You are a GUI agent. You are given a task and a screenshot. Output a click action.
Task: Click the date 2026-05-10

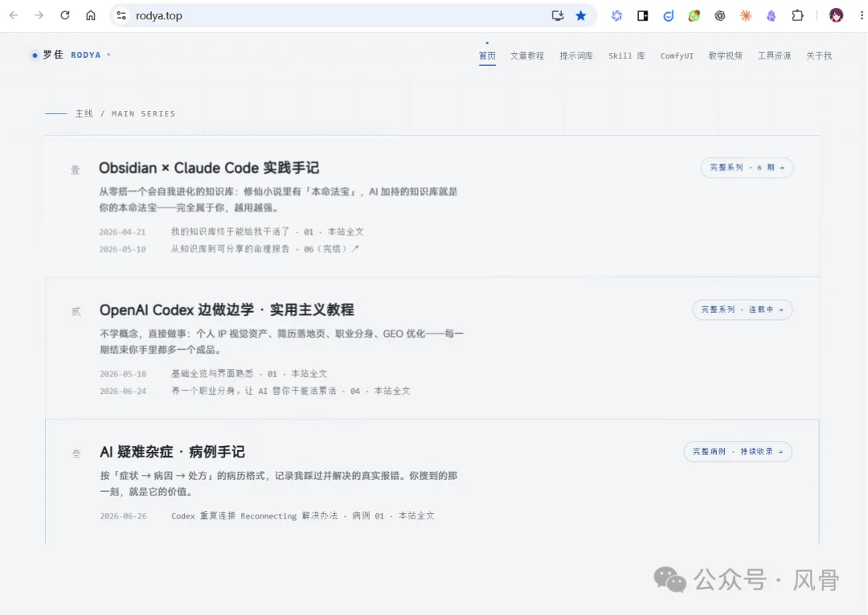click(x=122, y=249)
